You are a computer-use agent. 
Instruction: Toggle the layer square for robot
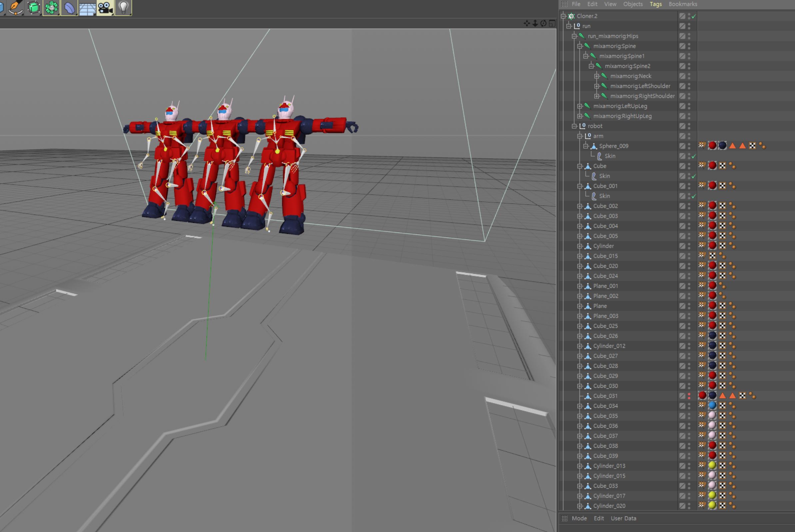coord(682,126)
